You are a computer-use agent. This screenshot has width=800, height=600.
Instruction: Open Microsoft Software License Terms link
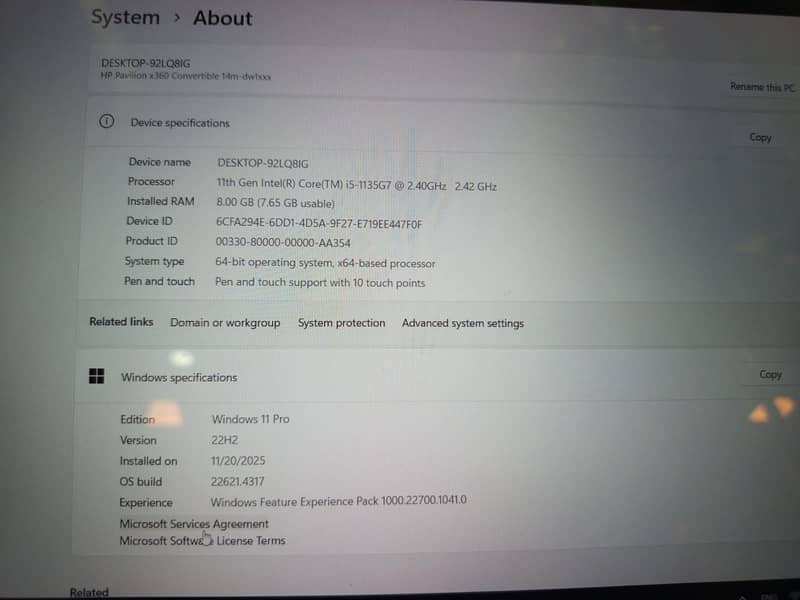[x=202, y=541]
